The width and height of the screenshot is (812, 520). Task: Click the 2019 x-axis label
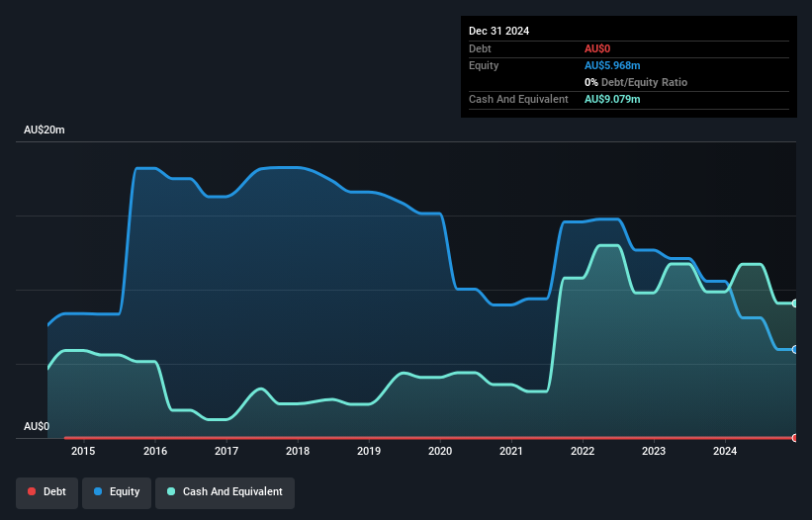pyautogui.click(x=369, y=451)
